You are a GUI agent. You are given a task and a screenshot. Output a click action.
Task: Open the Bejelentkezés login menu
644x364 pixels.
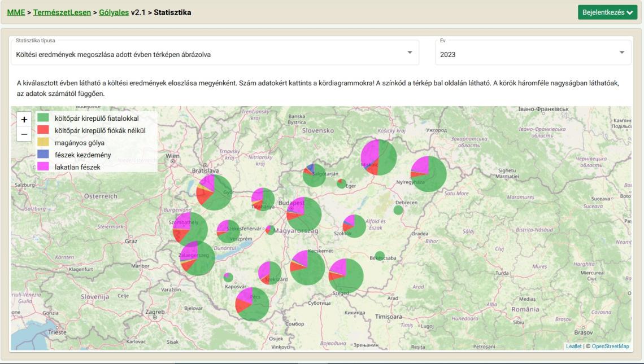tap(607, 12)
